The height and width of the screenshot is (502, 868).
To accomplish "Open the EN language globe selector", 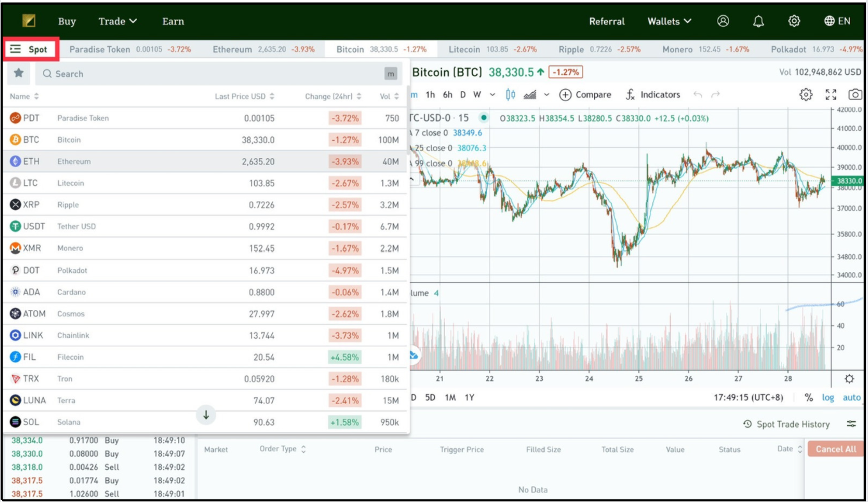I will [x=837, y=21].
